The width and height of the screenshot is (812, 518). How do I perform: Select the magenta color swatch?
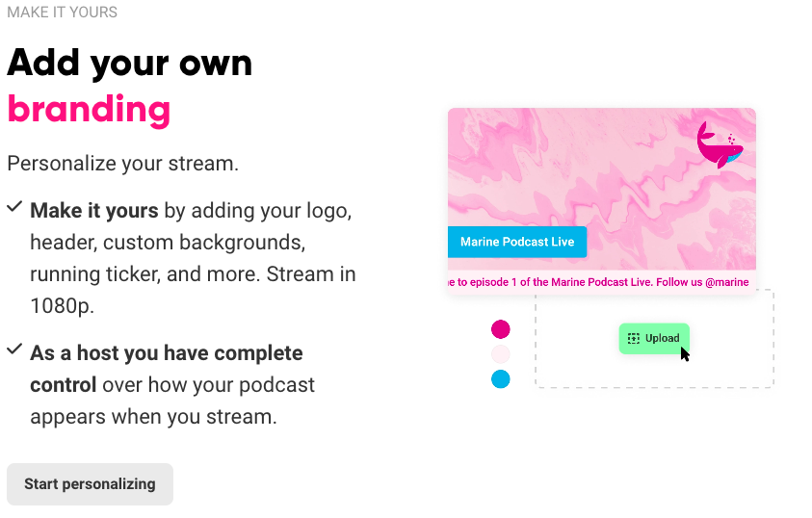[500, 330]
